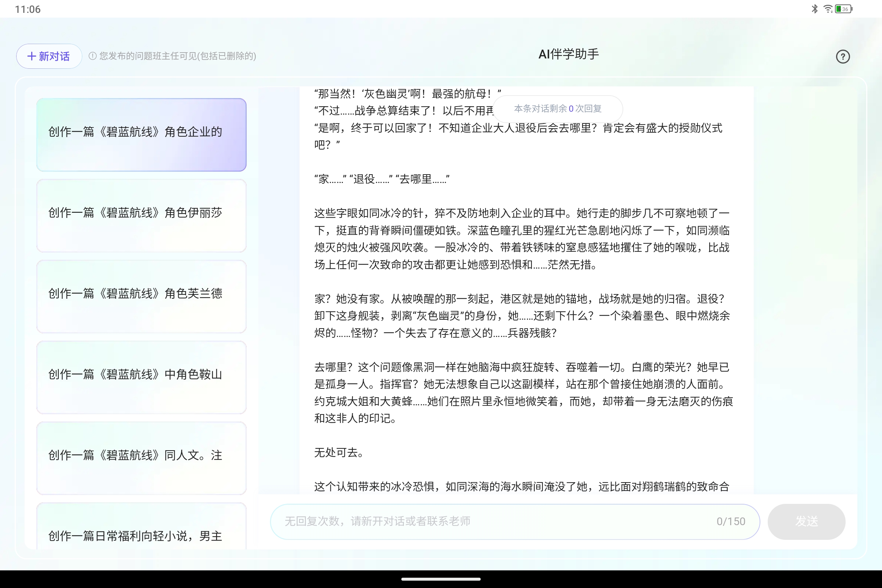Open conversation 创作一篇日常福利向轻小说，男主
882x588 pixels.
tap(141, 527)
